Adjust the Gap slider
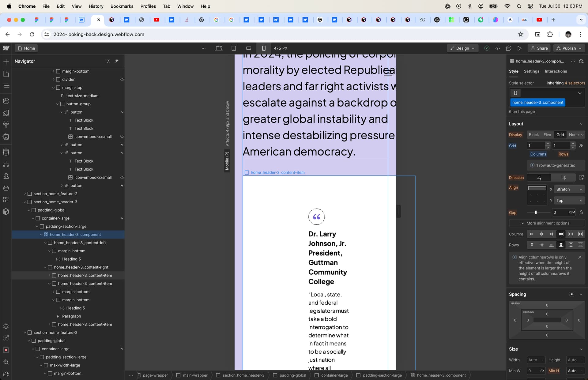Image resolution: width=588 pixels, height=380 pixels. pos(536,212)
